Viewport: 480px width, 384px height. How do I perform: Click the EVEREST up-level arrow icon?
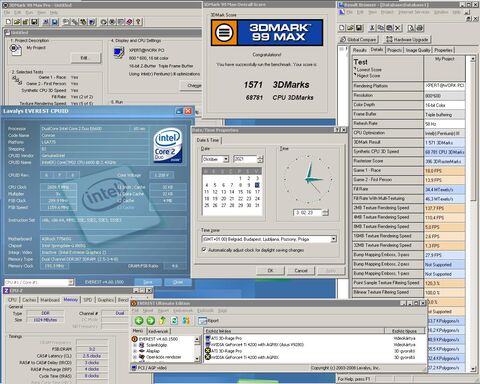pyautogui.click(x=162, y=321)
